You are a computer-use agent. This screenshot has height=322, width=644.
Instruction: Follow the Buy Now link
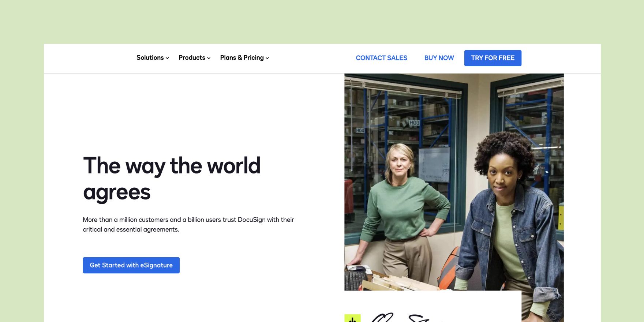click(x=439, y=58)
